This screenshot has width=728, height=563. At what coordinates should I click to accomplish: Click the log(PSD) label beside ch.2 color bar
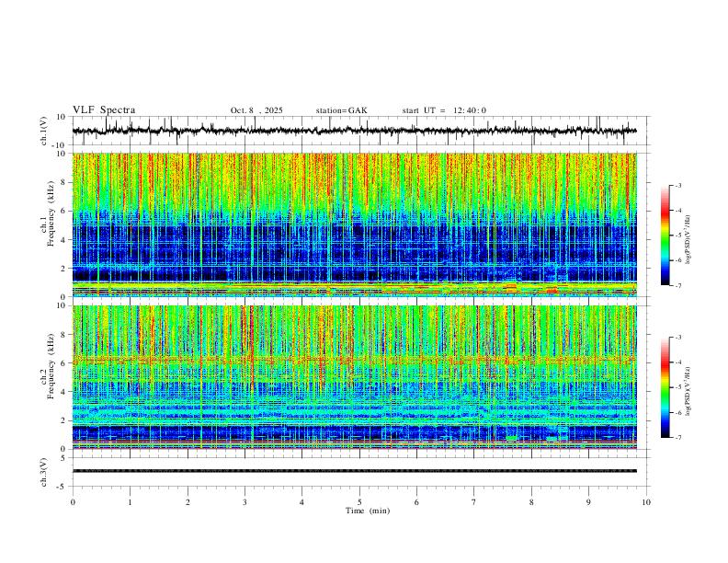688,391
